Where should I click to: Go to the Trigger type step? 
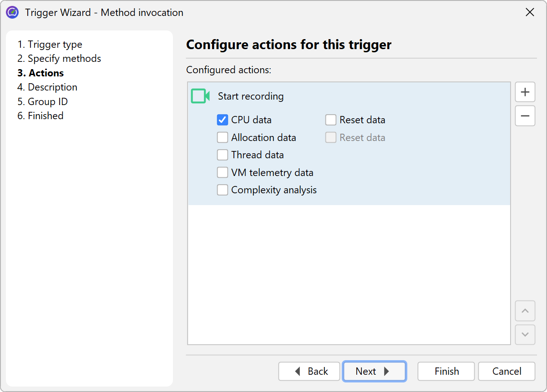pyautogui.click(x=50, y=45)
